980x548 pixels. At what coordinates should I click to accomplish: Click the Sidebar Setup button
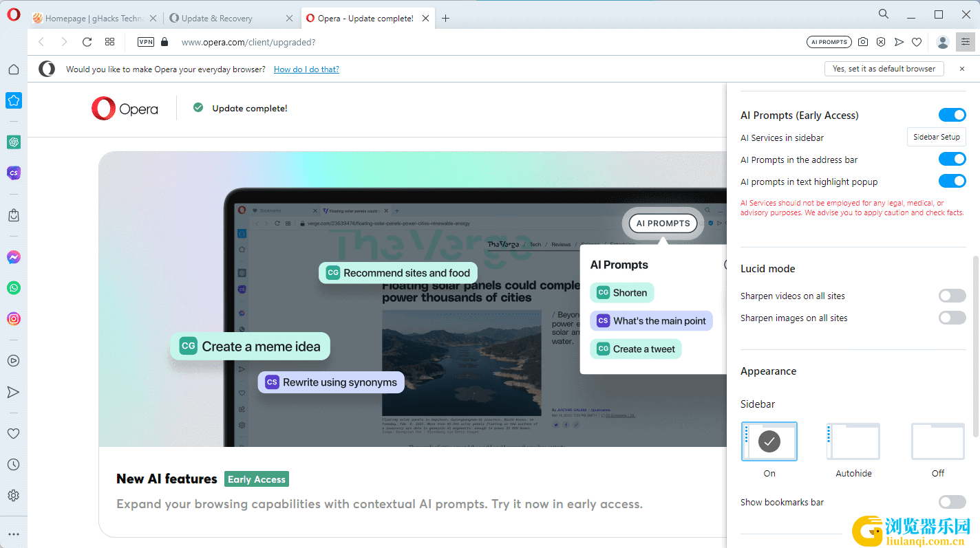pos(936,137)
